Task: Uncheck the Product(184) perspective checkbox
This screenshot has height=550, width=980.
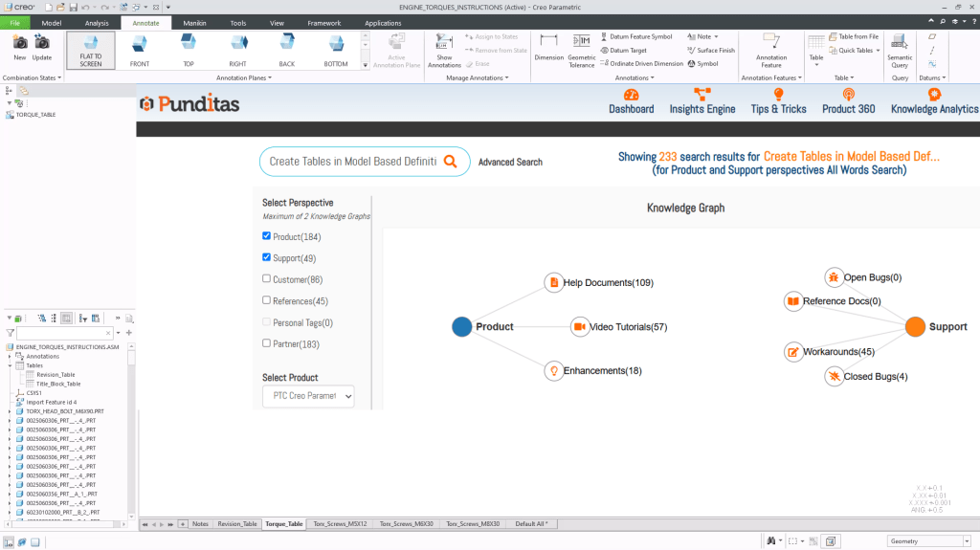Action: point(267,236)
